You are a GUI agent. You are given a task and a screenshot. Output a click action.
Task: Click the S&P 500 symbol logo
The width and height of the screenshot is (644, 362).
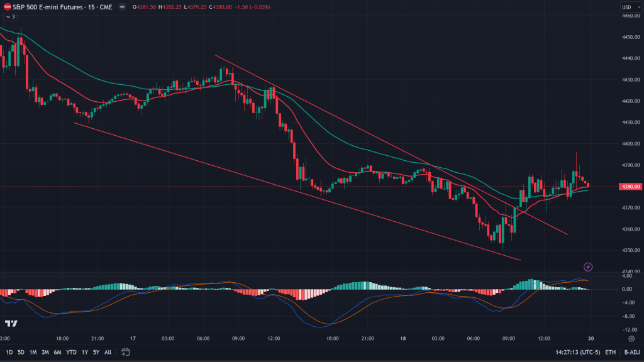(6, 7)
